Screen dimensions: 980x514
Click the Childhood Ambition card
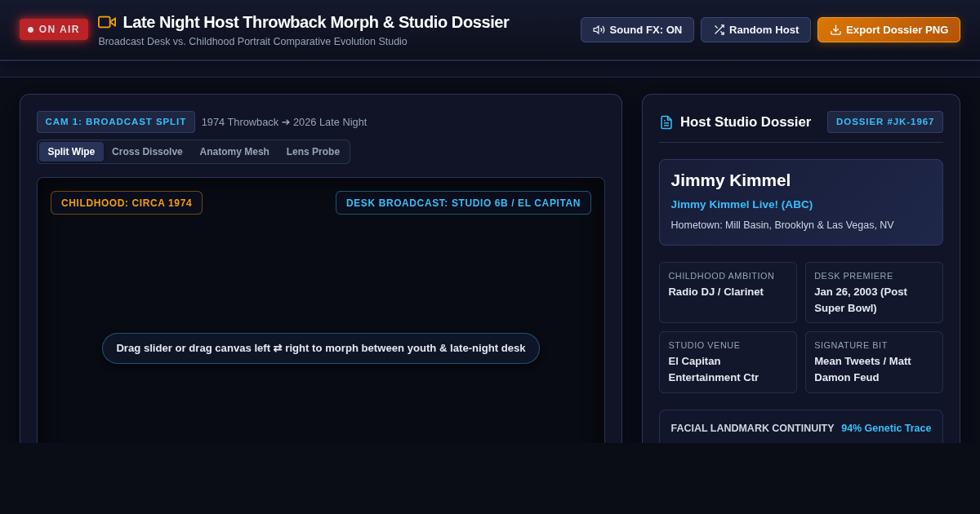pos(728,292)
